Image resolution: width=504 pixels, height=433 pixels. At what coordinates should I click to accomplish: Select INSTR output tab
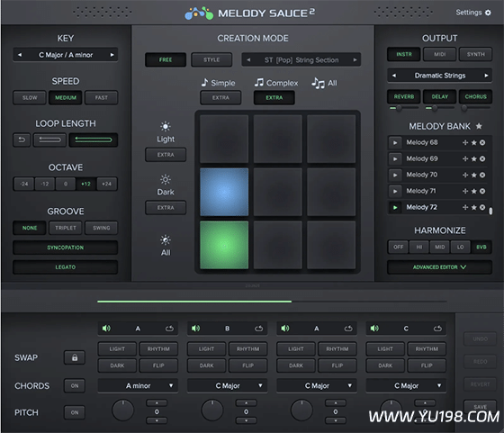[404, 54]
